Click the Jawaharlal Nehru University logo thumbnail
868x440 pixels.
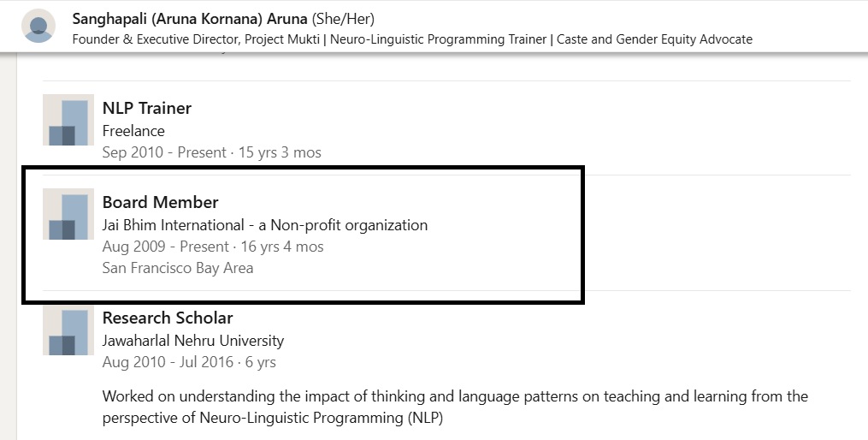tap(68, 330)
